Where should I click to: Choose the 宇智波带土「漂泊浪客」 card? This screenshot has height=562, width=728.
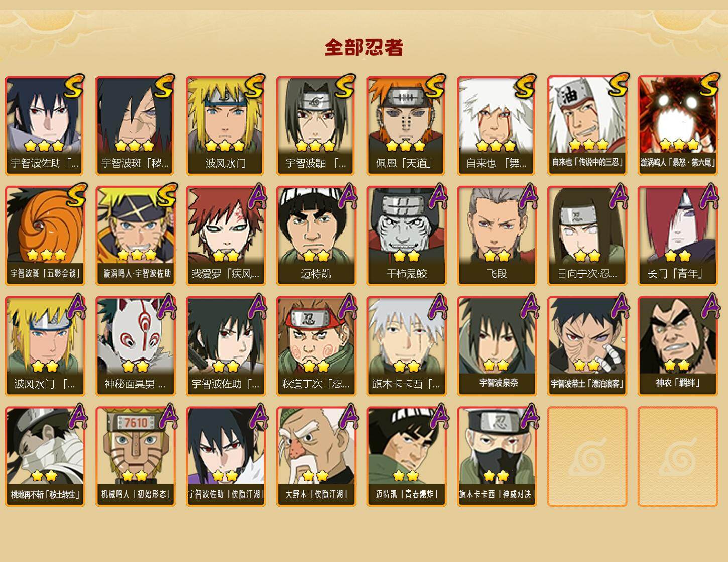pyautogui.click(x=587, y=346)
